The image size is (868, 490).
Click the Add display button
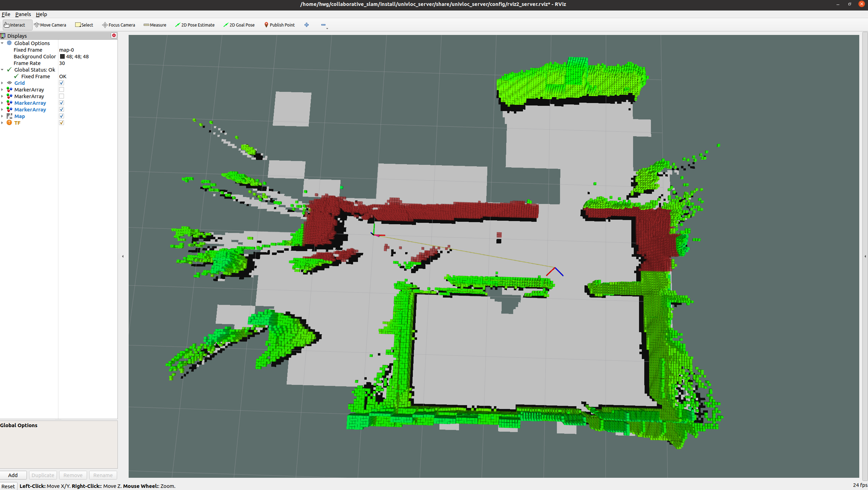point(13,475)
